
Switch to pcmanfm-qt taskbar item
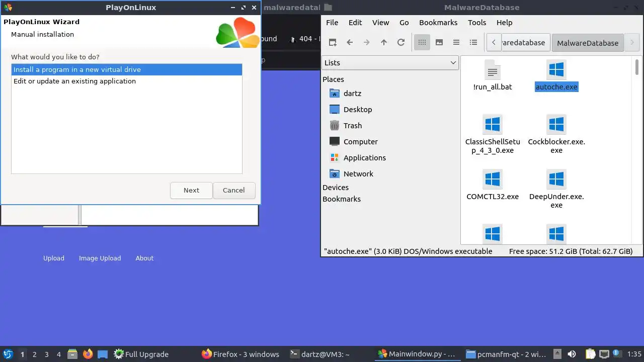[506, 354]
